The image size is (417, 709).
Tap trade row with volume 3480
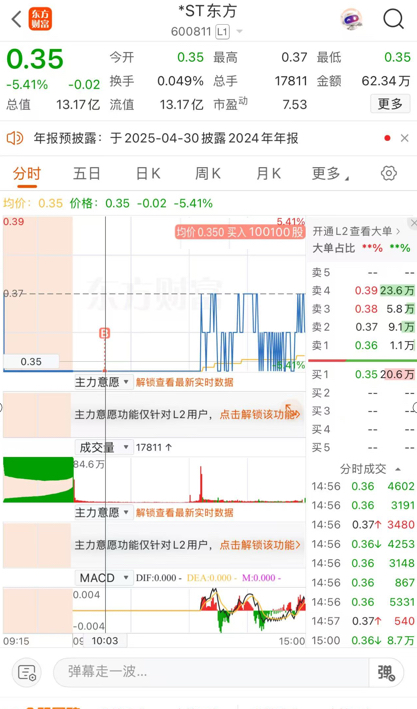tap(363, 525)
